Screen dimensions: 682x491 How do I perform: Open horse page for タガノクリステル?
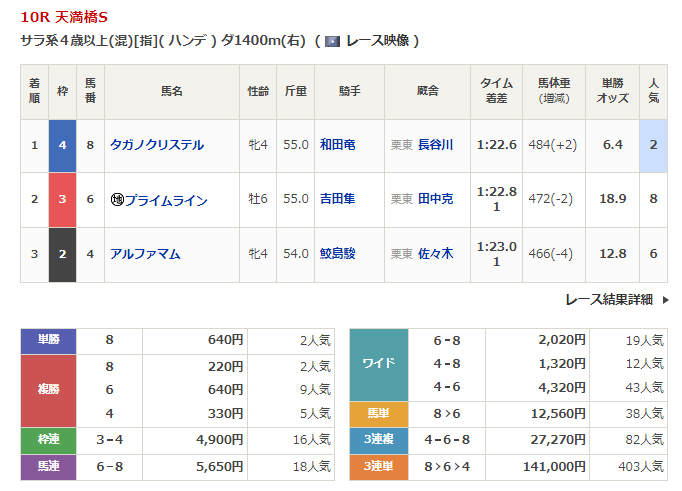[157, 145]
